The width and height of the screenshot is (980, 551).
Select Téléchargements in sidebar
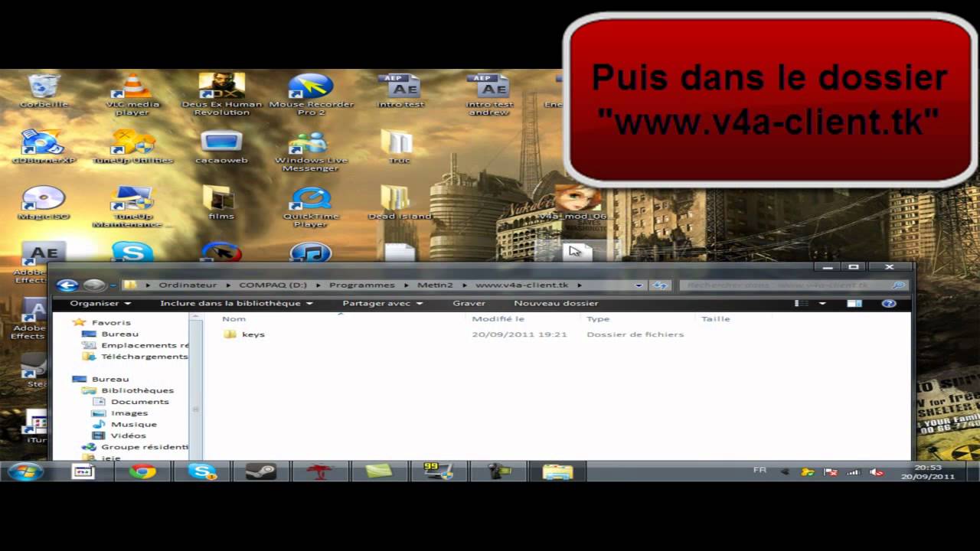tap(136, 357)
